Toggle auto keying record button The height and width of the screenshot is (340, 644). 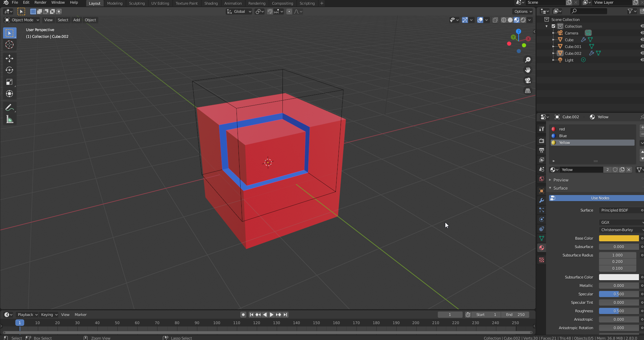click(243, 315)
